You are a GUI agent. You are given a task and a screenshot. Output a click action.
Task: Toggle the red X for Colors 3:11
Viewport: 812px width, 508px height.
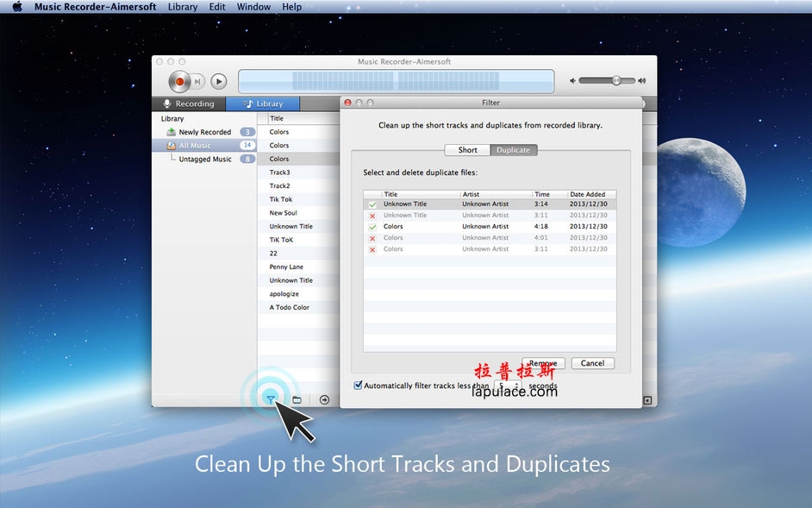pyautogui.click(x=372, y=250)
